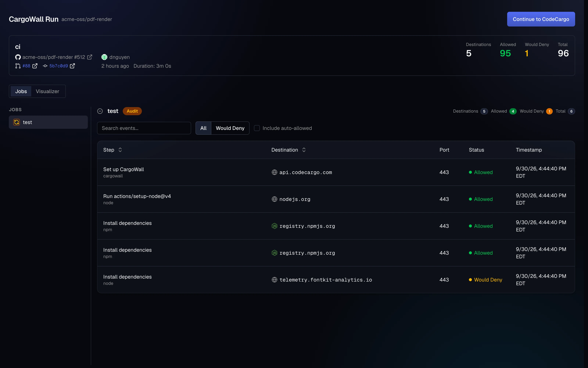This screenshot has height=368, width=588.
Task: Click Node.js icon in the fourth table row
Action: 274,253
